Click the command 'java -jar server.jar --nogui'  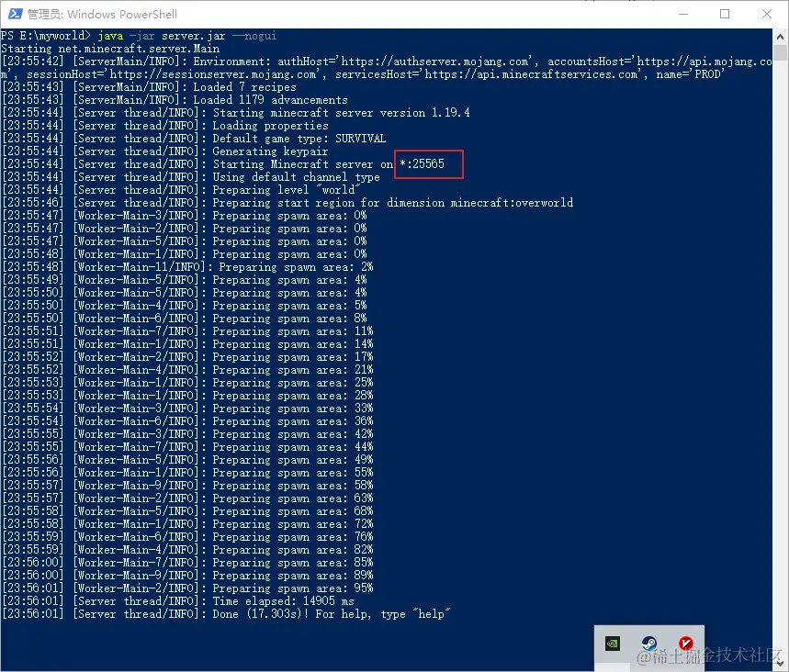[187, 36]
